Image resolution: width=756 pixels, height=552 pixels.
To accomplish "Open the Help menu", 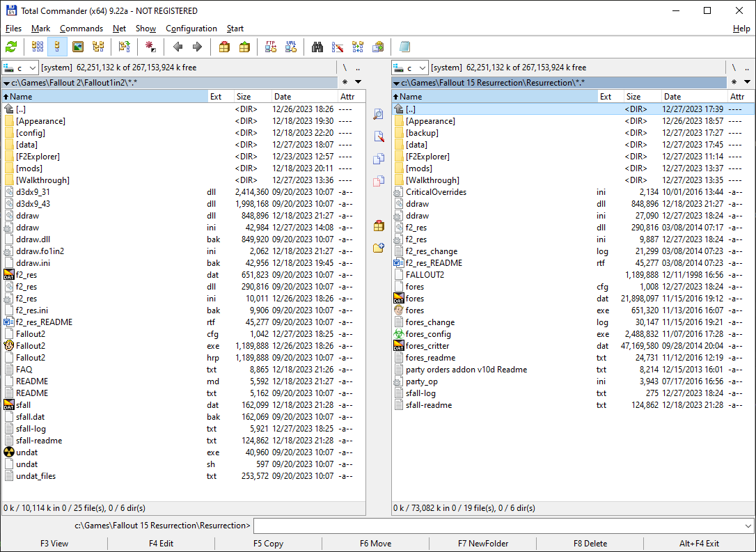I will tap(741, 29).
